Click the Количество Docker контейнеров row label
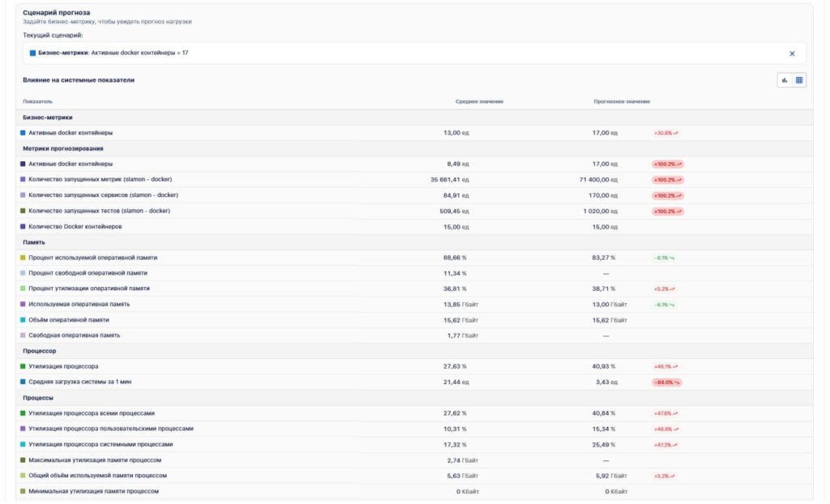Viewport: 830px width, 504px height. click(75, 226)
